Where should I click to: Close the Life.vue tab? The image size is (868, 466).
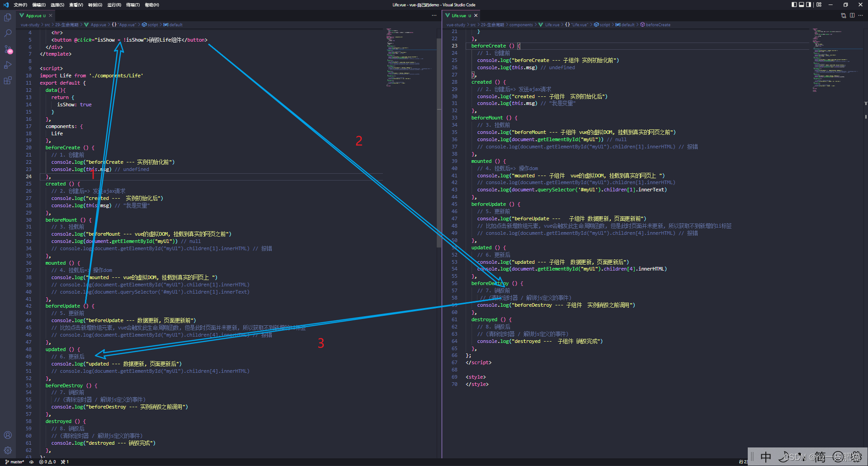click(x=476, y=15)
